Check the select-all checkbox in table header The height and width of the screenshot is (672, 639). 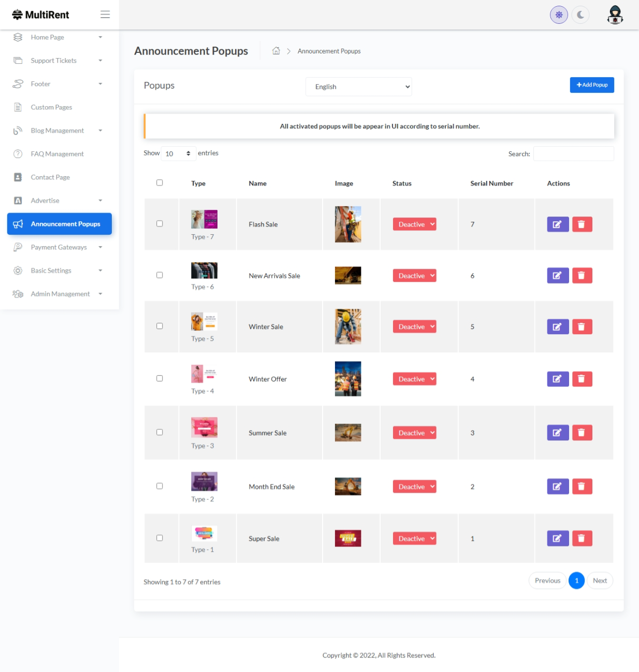click(159, 183)
